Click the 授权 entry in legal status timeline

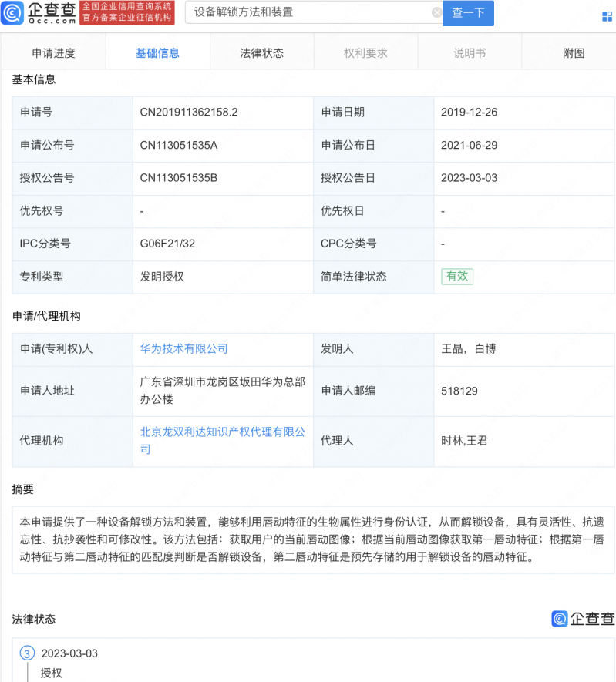point(52,674)
